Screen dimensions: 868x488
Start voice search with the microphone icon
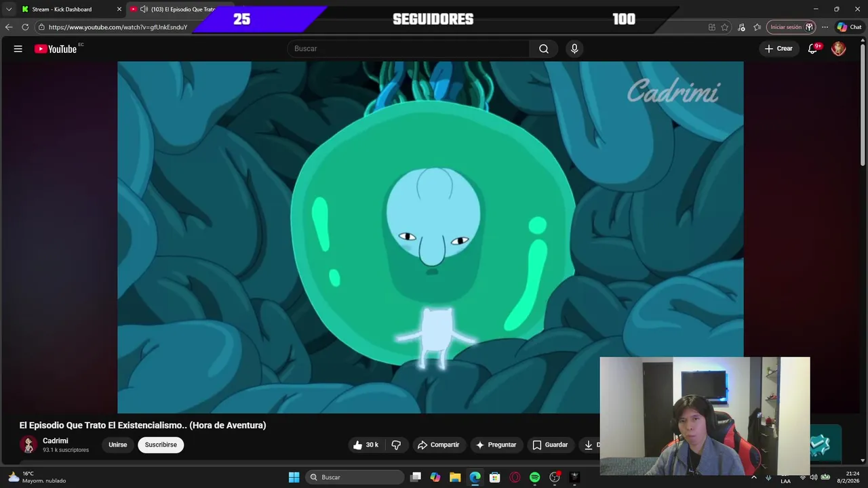pyautogui.click(x=574, y=49)
